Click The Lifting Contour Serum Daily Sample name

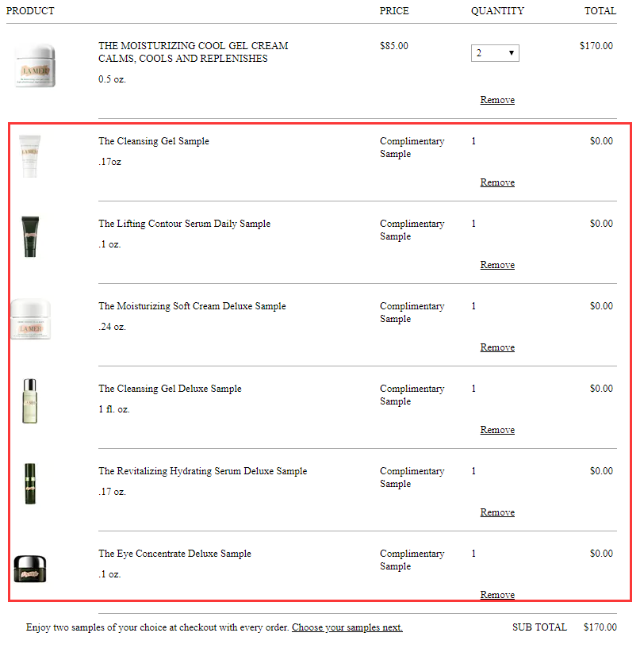pos(184,224)
